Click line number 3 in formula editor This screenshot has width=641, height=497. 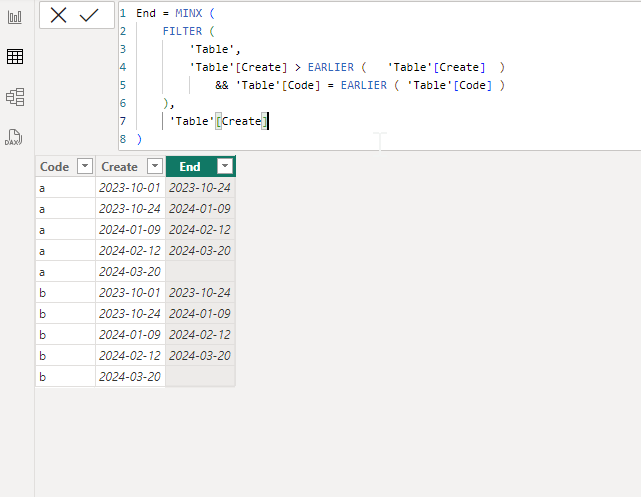[x=123, y=49]
